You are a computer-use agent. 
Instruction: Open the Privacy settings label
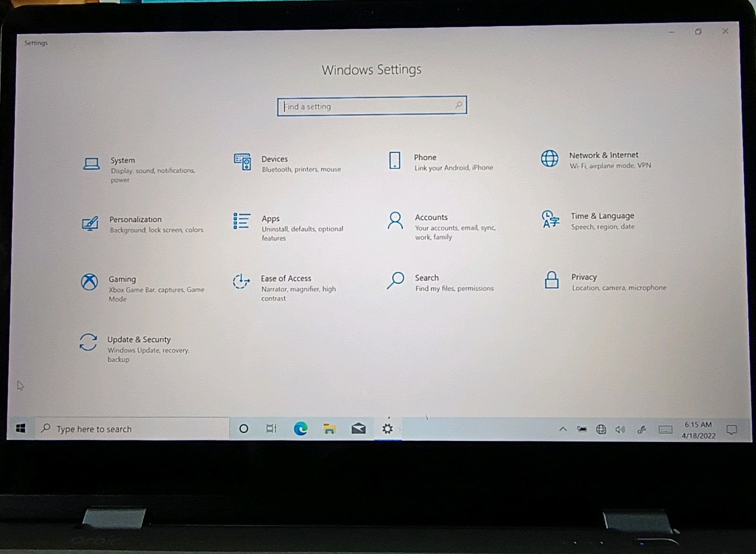coord(584,277)
